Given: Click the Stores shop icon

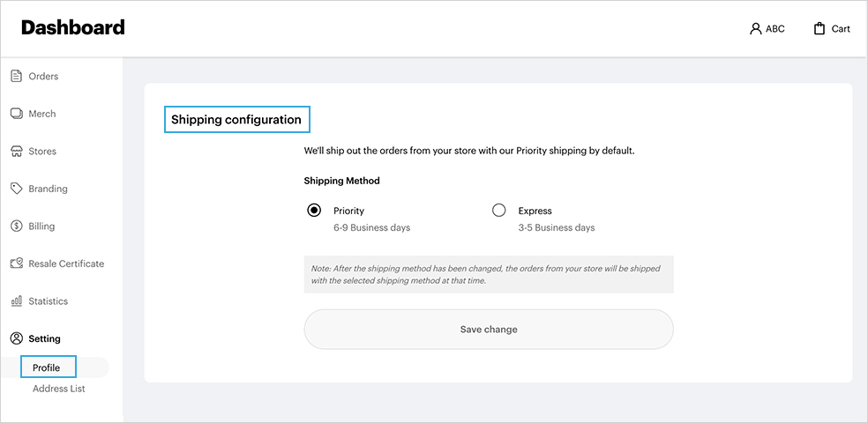Looking at the screenshot, I should pos(16,152).
